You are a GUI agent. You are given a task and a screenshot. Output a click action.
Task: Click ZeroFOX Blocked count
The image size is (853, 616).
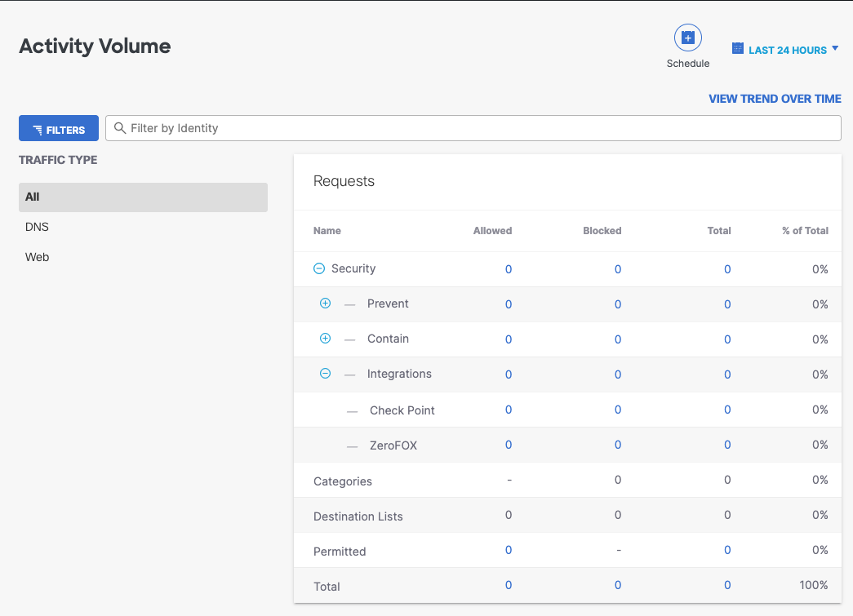(617, 445)
